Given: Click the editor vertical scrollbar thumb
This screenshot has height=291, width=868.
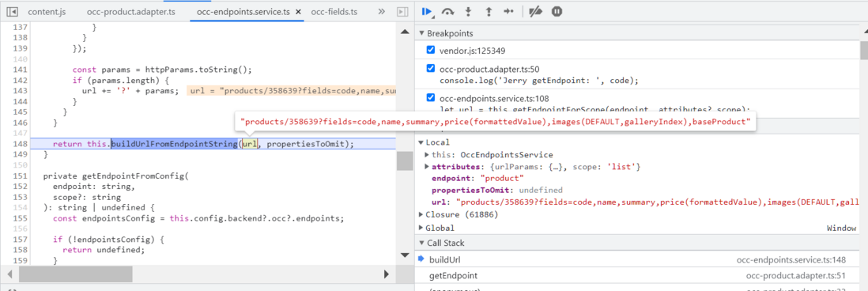Looking at the screenshot, I should (x=406, y=161).
